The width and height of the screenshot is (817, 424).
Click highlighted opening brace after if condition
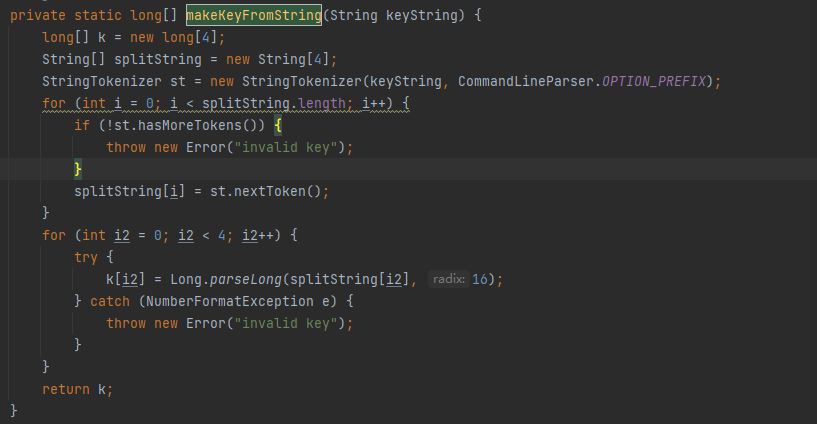[279, 125]
